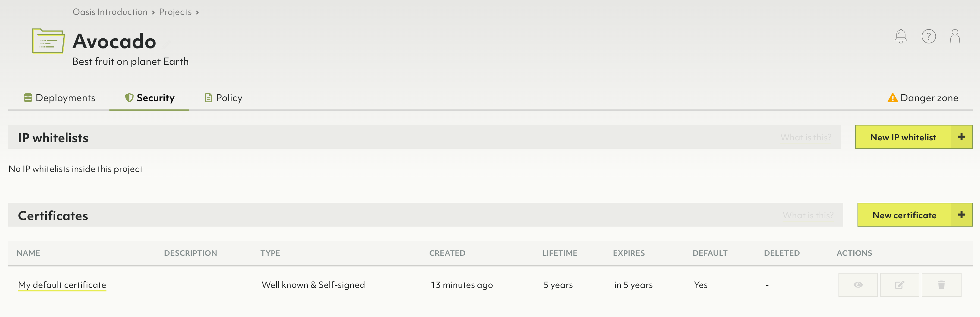This screenshot has width=980, height=317.
Task: Click 'What is this?' beside Certificates
Action: pos(808,215)
